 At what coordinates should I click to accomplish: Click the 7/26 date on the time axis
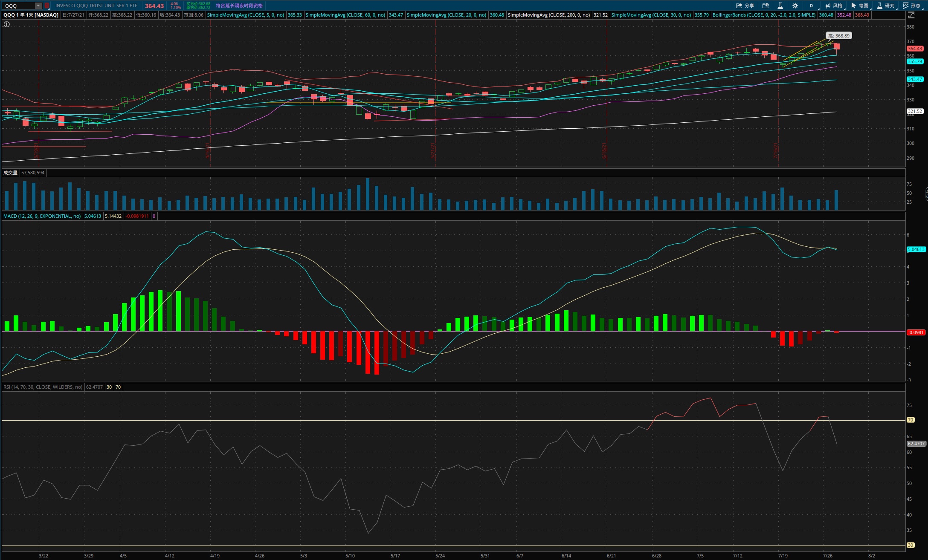point(827,556)
